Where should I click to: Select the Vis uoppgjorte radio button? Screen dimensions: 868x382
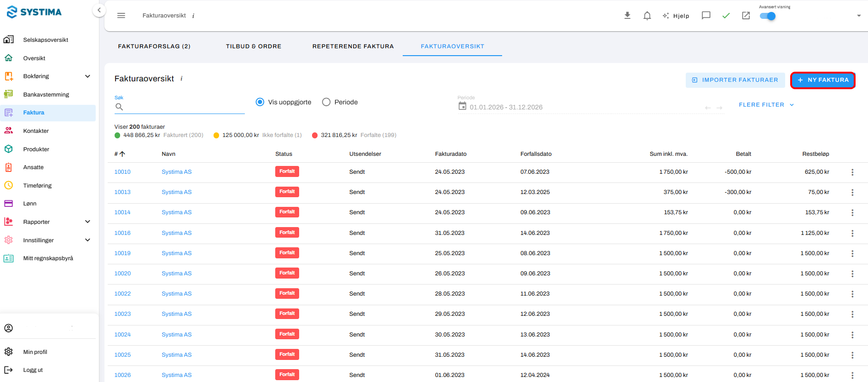coord(260,102)
